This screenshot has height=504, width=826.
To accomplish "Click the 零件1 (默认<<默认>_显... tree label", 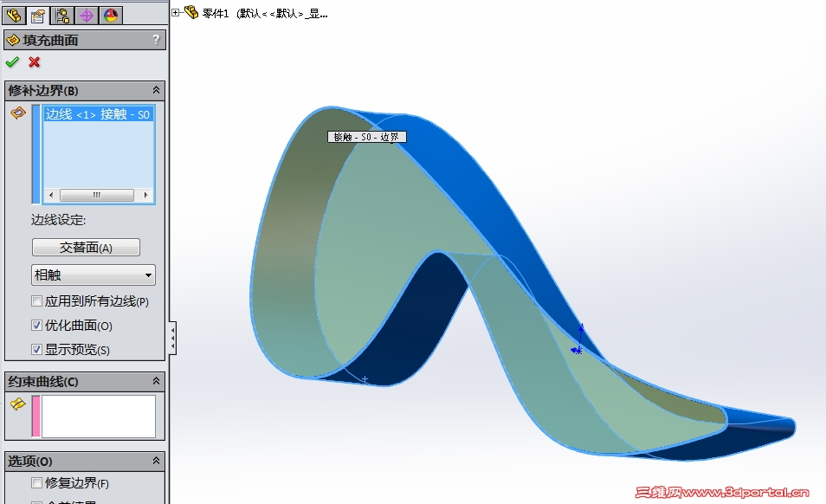I will (x=265, y=14).
